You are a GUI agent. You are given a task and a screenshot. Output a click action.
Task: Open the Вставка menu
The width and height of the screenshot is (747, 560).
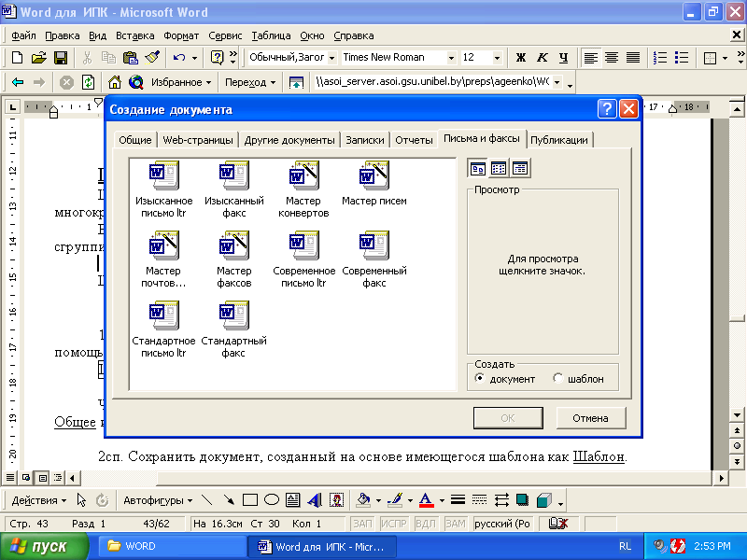pos(134,35)
